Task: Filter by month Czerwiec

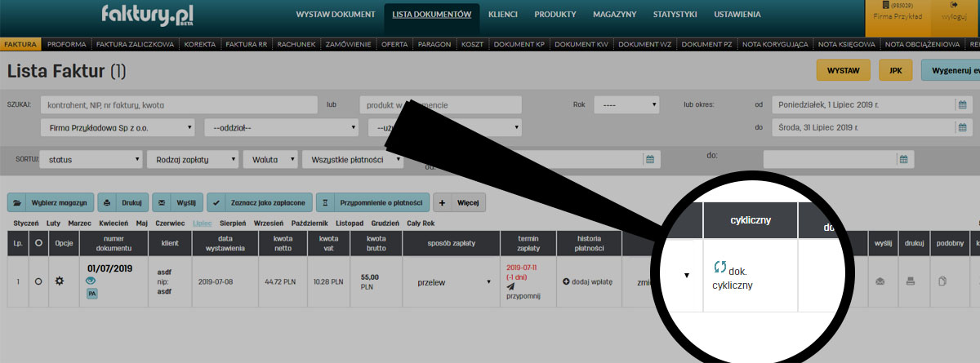Action: tap(170, 223)
